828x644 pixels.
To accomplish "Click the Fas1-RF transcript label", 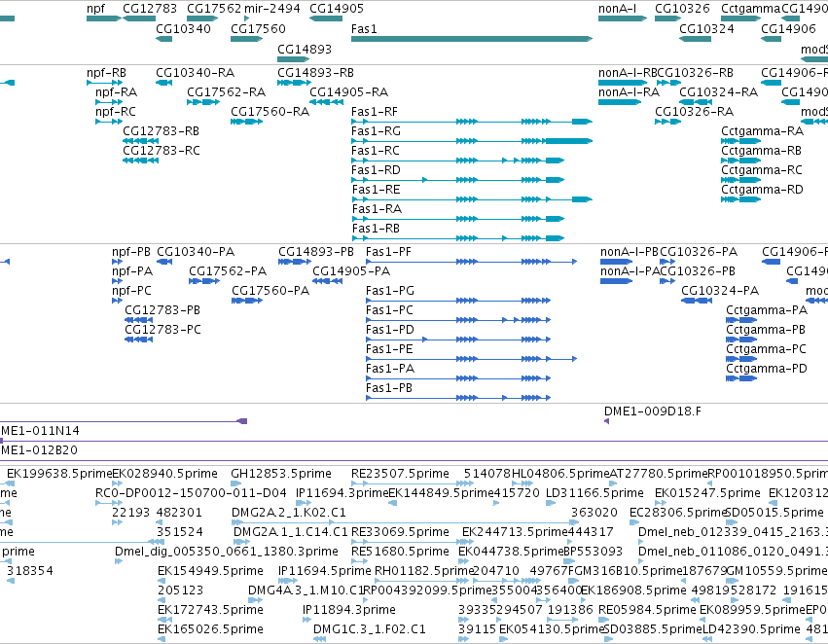I will pos(375,112).
